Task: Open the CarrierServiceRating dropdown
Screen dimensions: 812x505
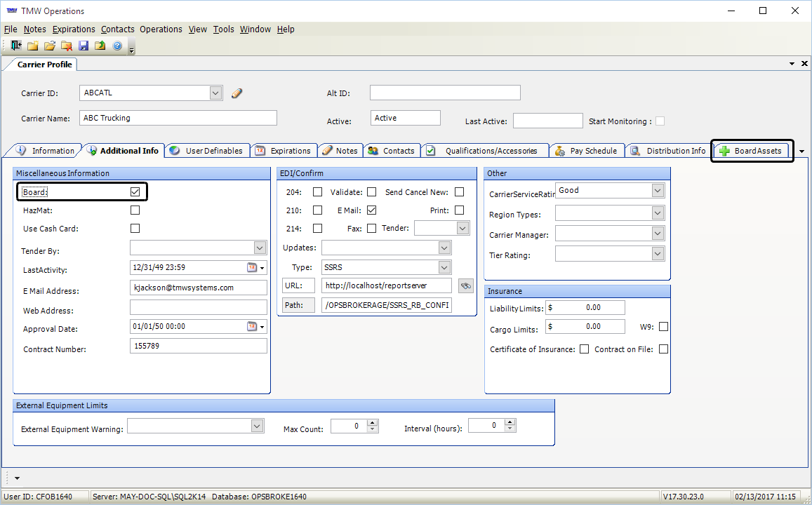Action: pyautogui.click(x=657, y=190)
